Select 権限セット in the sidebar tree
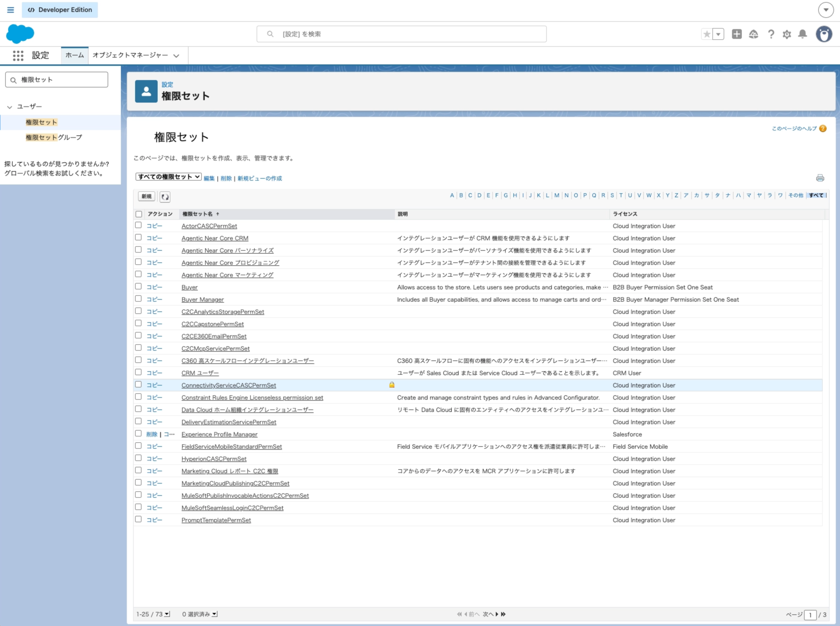The image size is (840, 626). pos(42,122)
